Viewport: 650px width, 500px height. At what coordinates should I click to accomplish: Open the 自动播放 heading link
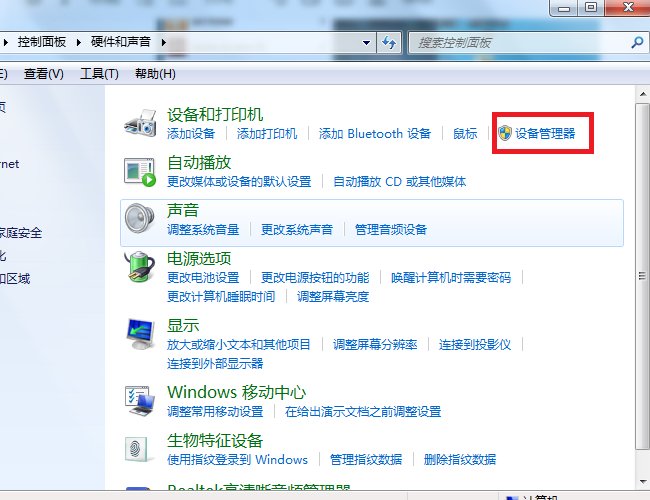click(199, 163)
